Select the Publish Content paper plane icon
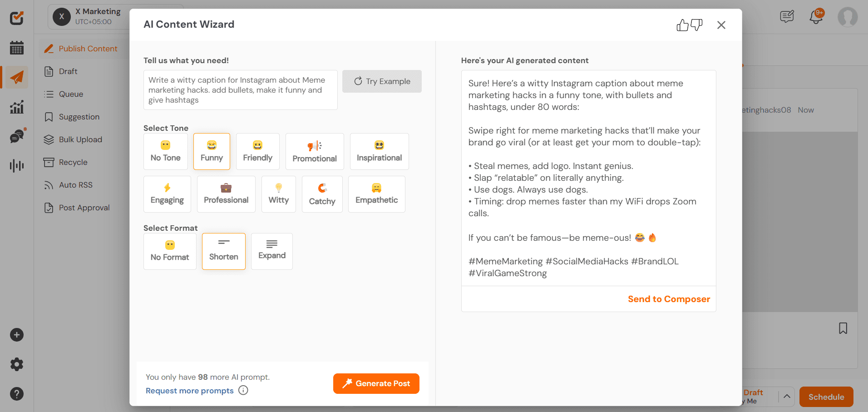The image size is (868, 412). [16, 77]
